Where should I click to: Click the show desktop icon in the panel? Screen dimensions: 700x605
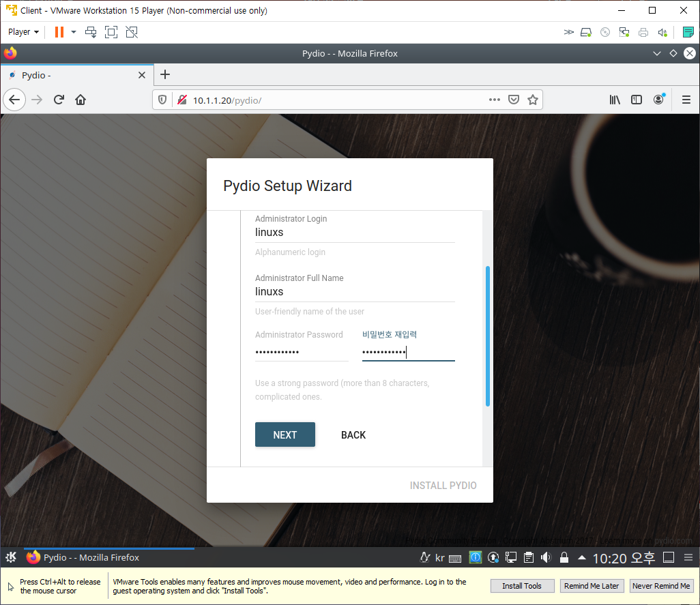669,557
